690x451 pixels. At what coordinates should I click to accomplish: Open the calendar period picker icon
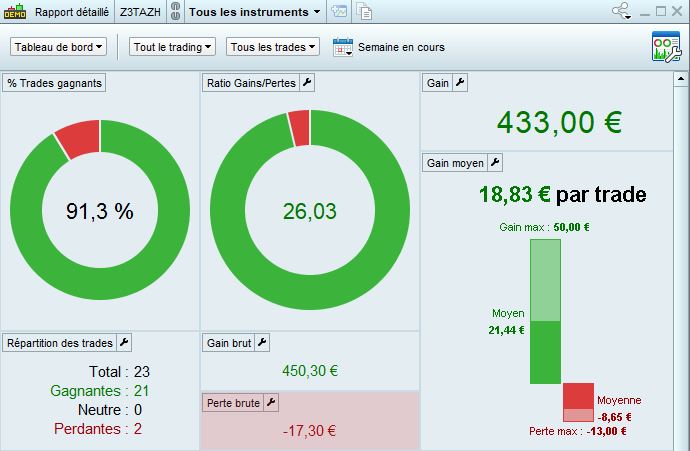click(x=343, y=47)
